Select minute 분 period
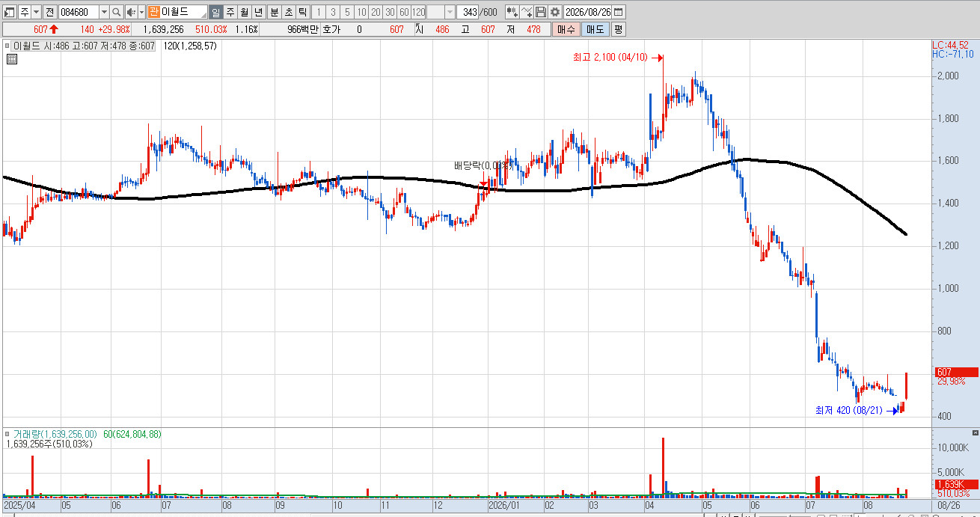Image resolution: width=980 pixels, height=517 pixels. pos(275,12)
